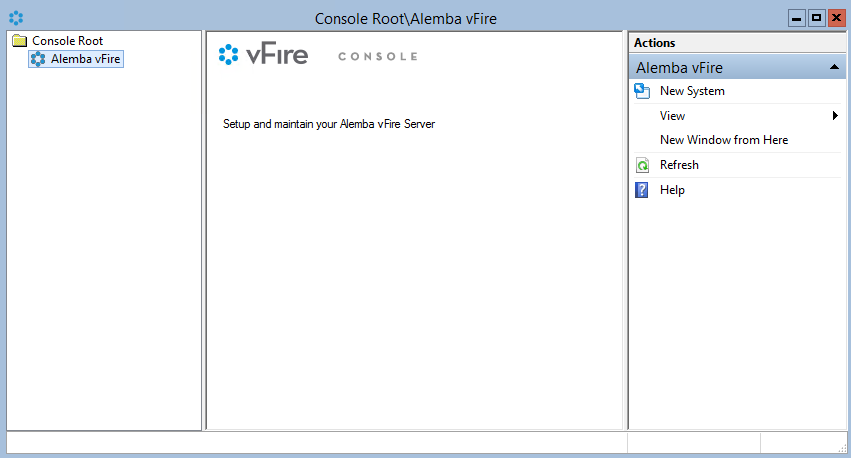Close the Console Root window
This screenshot has width=851, height=458.
point(836,18)
